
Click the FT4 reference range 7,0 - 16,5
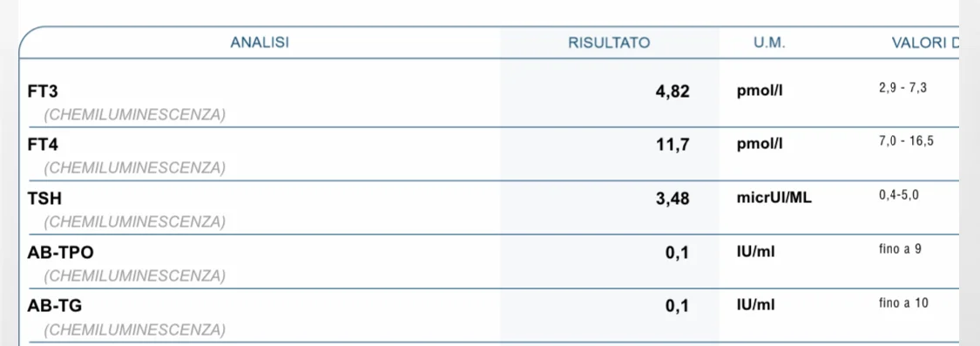[x=906, y=141]
